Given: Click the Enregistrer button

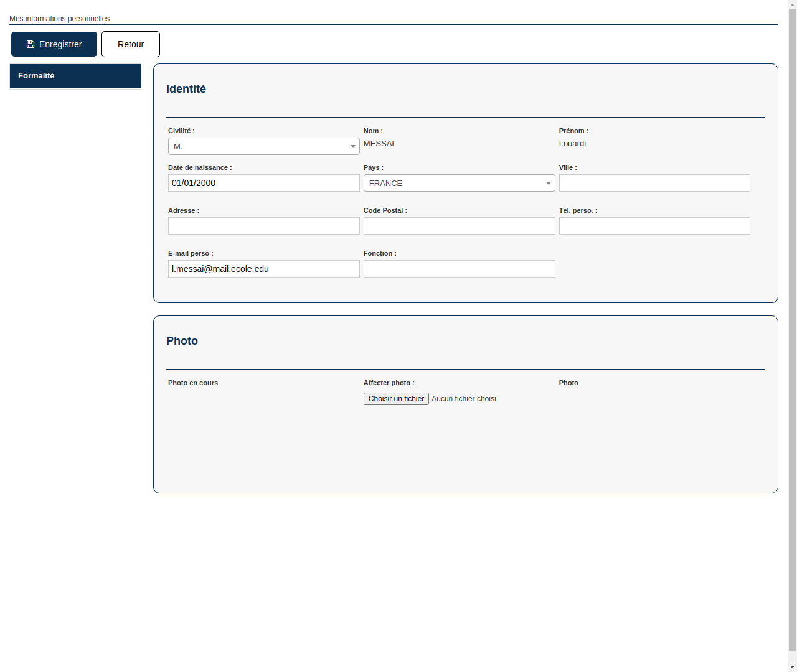Looking at the screenshot, I should pos(54,44).
